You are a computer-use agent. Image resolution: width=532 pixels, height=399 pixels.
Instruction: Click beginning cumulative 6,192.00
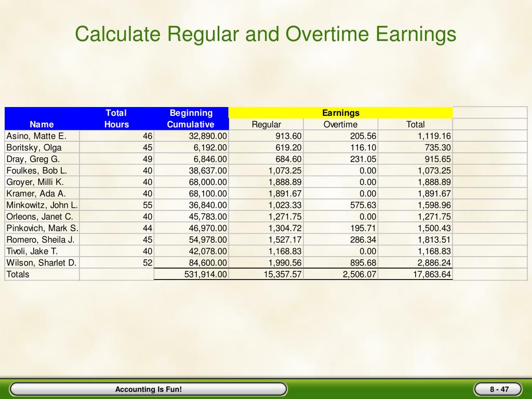tap(210, 148)
